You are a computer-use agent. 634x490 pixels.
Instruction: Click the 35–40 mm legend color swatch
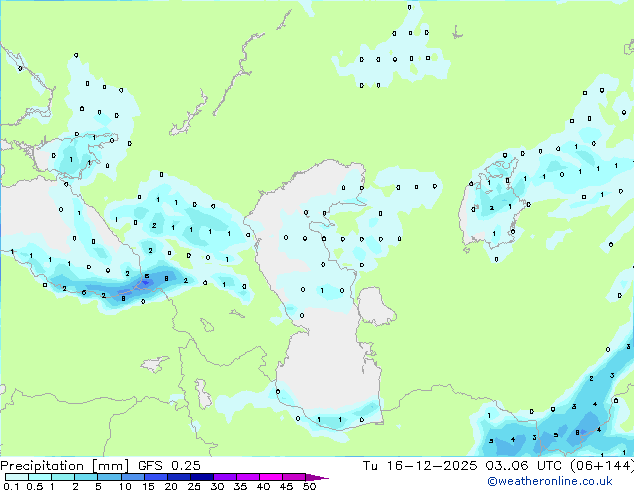click(247, 477)
